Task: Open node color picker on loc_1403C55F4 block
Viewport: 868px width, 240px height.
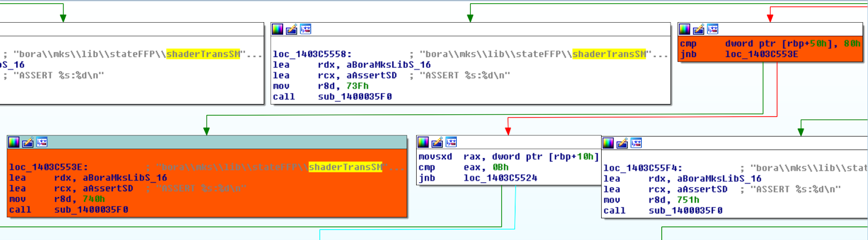Action: 608,143
